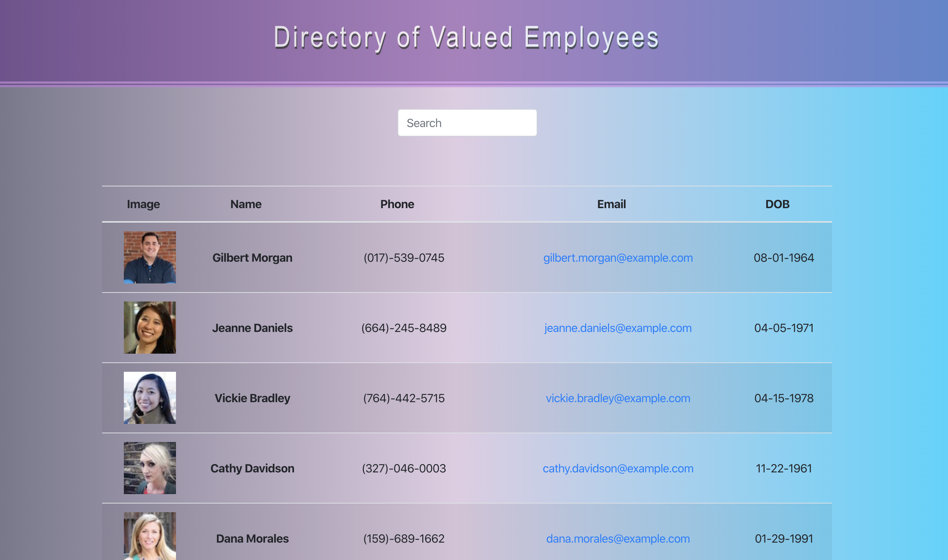This screenshot has width=948, height=560.
Task: Open gilbert.morgan@example.com email link
Action: [618, 258]
